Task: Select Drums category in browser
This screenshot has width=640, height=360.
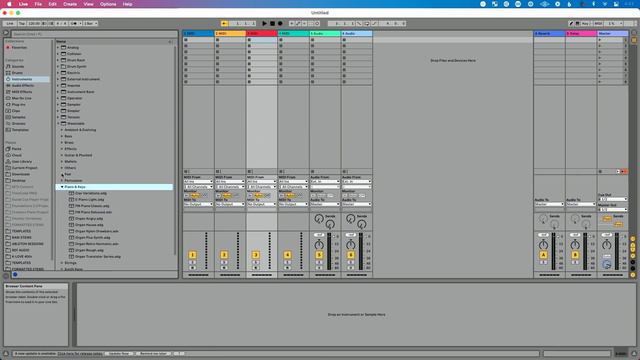Action: (17, 73)
